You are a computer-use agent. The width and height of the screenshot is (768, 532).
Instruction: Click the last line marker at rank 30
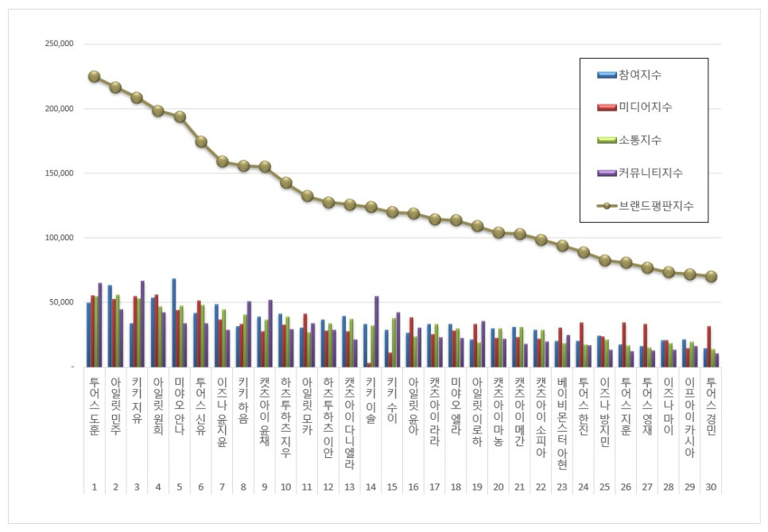pos(712,277)
